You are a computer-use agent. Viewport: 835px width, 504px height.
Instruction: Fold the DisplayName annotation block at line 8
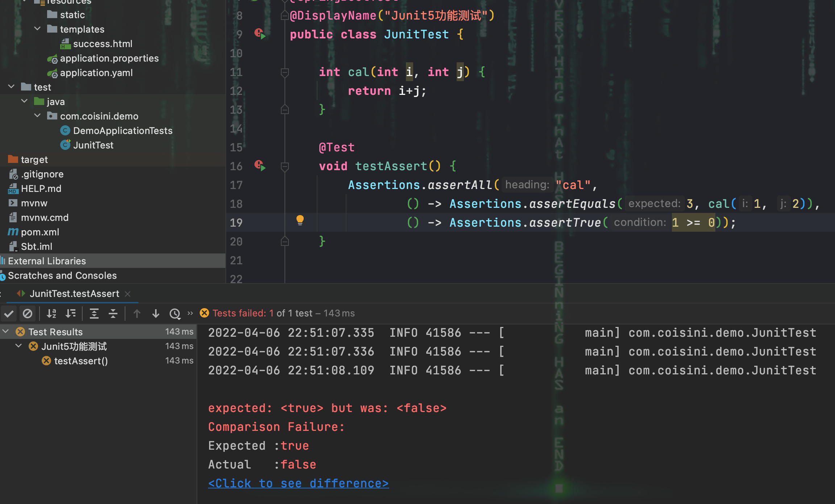(285, 15)
